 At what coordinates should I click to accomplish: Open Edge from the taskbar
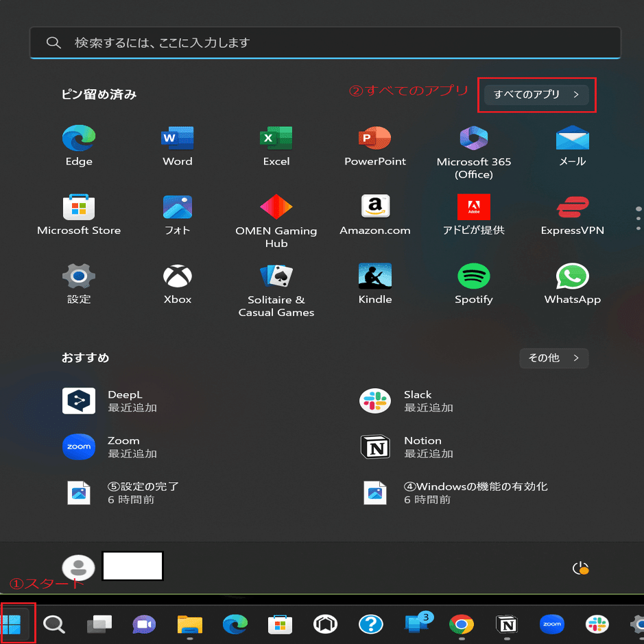click(x=235, y=625)
